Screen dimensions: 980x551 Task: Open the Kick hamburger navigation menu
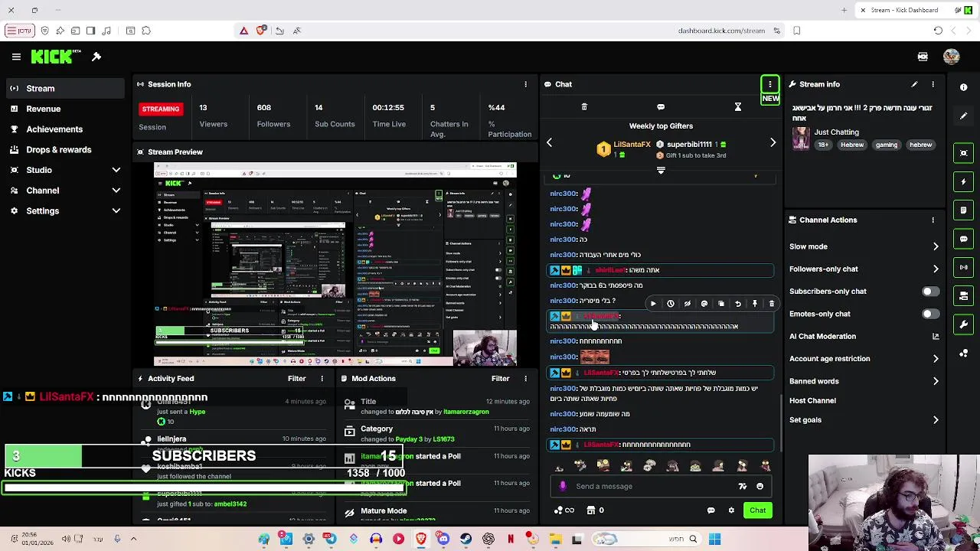coord(16,57)
